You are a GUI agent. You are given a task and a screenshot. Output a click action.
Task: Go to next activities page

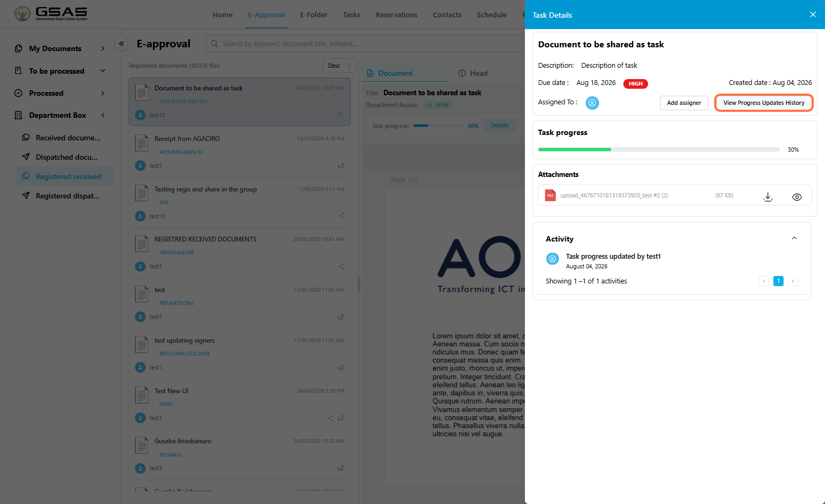click(x=793, y=281)
